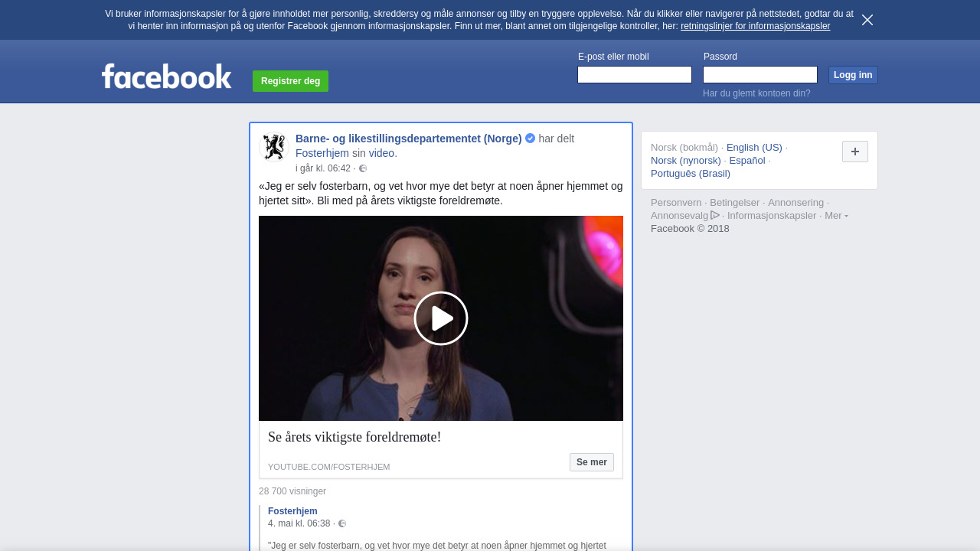
Task: Click the Se mer button
Action: tap(591, 462)
